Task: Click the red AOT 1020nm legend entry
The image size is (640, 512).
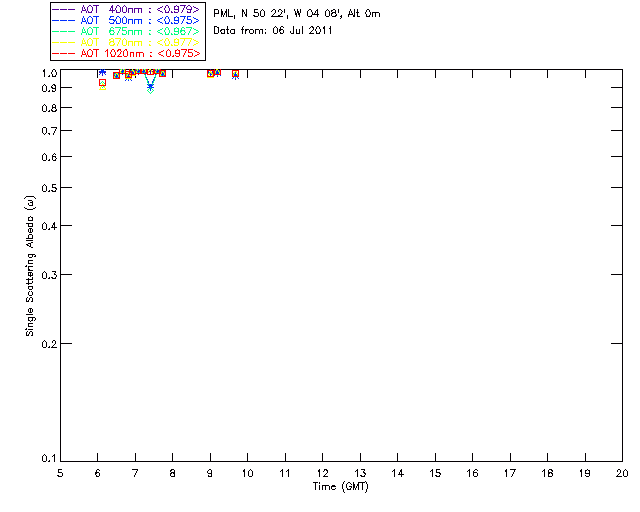Action: click(126, 53)
